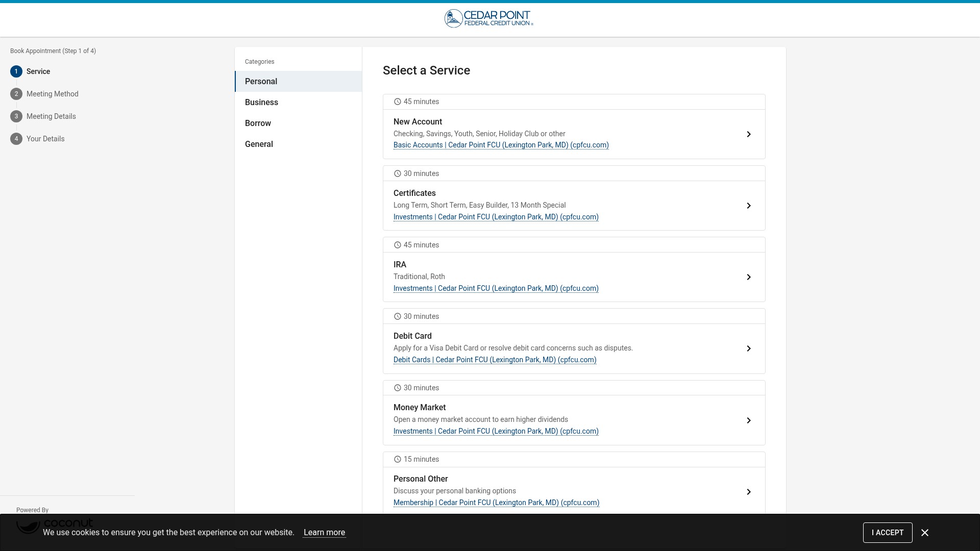Click the 15 minutes duration label
This screenshot has height=551, width=980.
pyautogui.click(x=421, y=459)
